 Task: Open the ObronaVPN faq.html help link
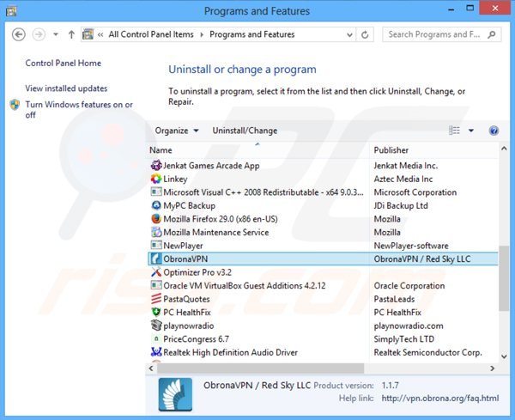coord(440,399)
